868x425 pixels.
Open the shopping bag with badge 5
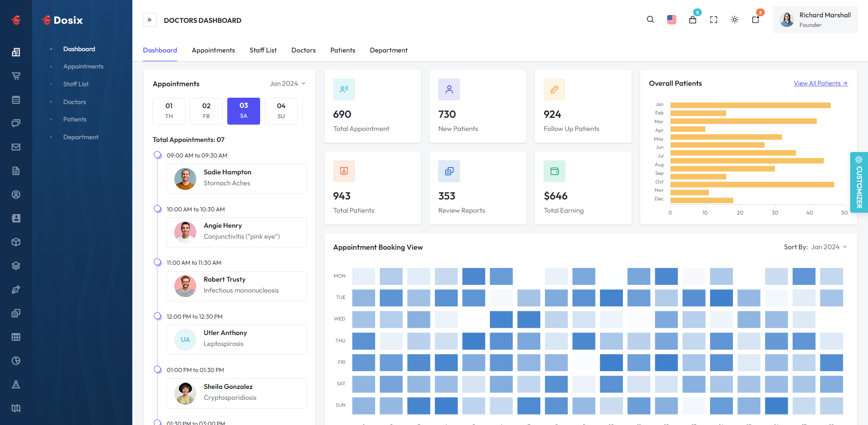(x=693, y=20)
